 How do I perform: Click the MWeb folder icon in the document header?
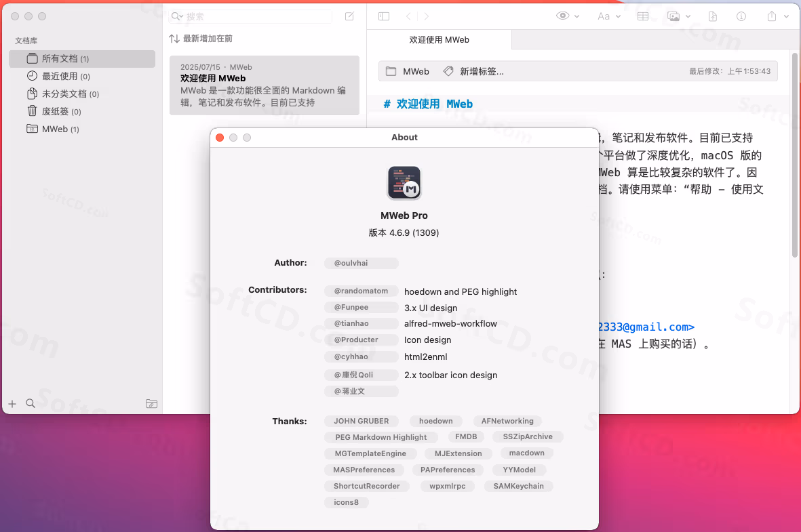(x=391, y=71)
